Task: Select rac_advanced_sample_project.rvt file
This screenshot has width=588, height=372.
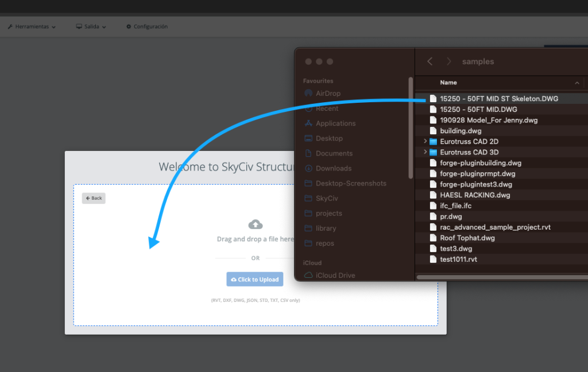Action: coord(495,227)
